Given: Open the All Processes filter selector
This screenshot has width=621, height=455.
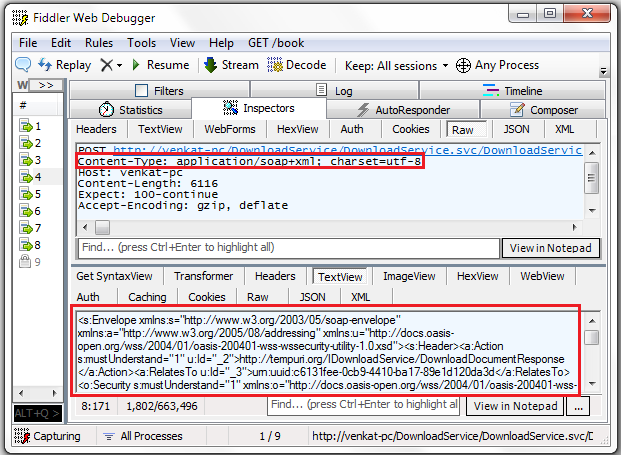Looking at the screenshot, I should click(x=143, y=436).
